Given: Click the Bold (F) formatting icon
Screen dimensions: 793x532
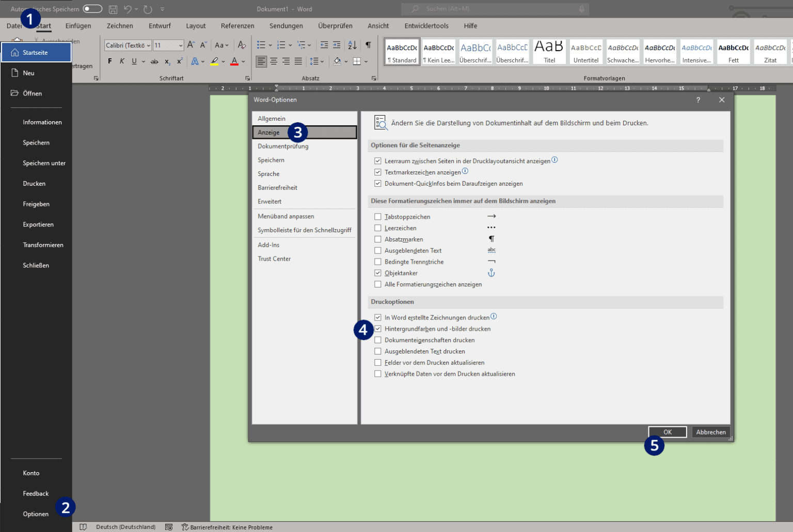Looking at the screenshot, I should pyautogui.click(x=109, y=61).
